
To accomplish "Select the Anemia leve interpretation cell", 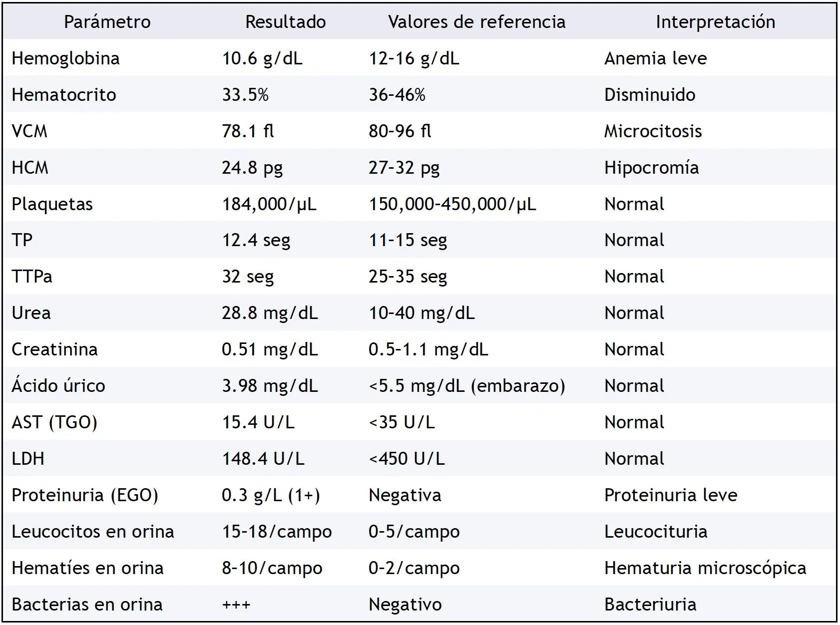I will (x=655, y=58).
